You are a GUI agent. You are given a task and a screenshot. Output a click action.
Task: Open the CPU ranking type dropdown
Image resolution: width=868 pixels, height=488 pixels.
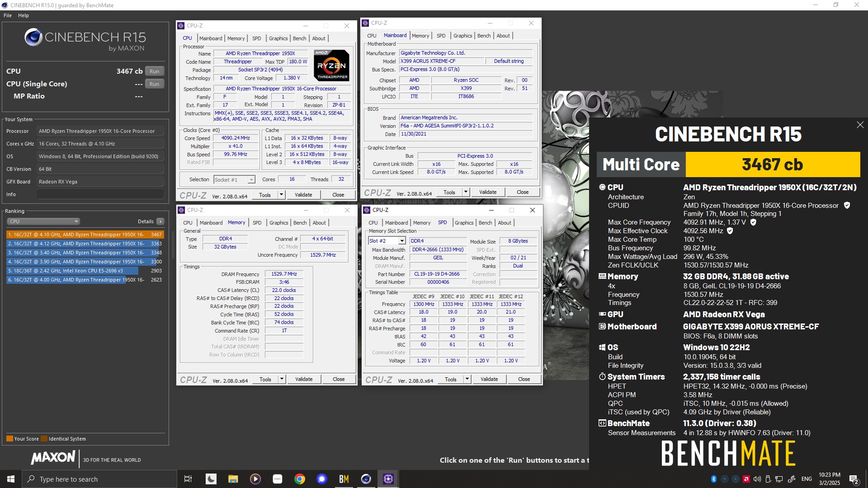43,221
